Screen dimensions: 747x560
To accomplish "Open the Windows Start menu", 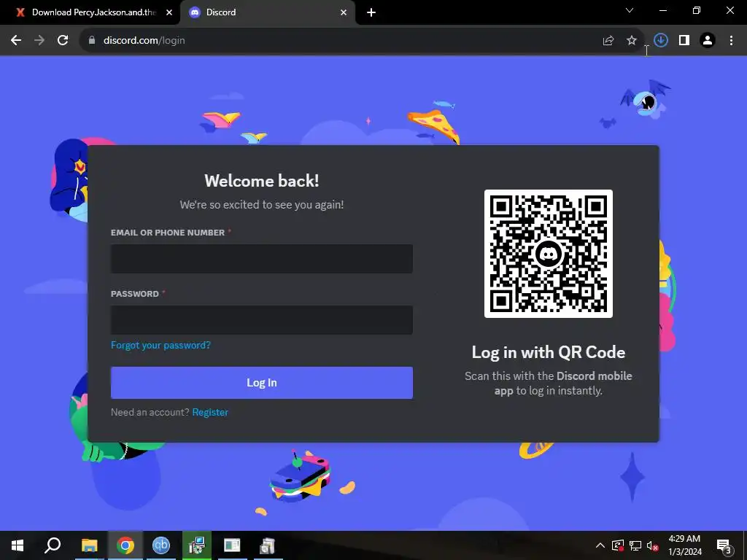I will (x=18, y=545).
